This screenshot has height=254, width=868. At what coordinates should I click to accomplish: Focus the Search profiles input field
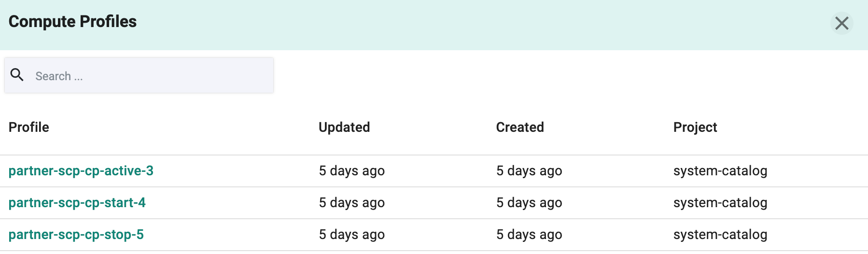click(x=139, y=75)
